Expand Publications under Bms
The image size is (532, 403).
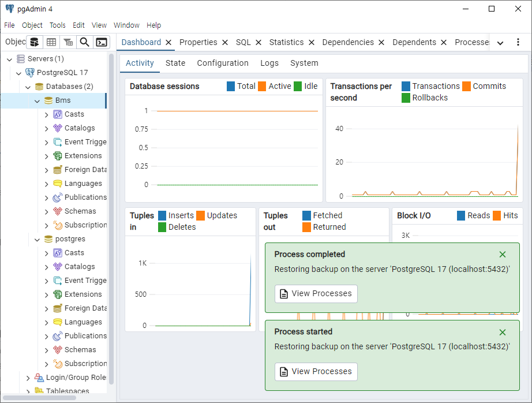click(47, 198)
